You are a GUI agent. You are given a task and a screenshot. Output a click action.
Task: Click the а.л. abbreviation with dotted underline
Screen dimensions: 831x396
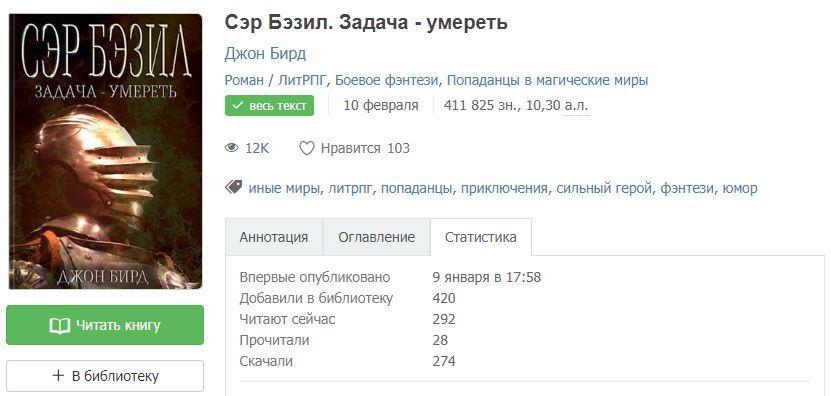[x=577, y=105]
